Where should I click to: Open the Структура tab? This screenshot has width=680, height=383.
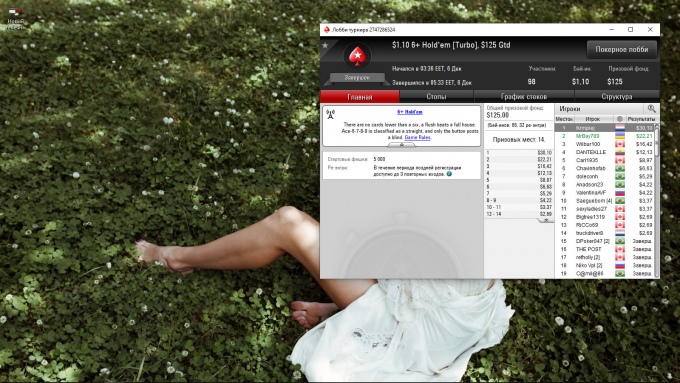(x=617, y=96)
